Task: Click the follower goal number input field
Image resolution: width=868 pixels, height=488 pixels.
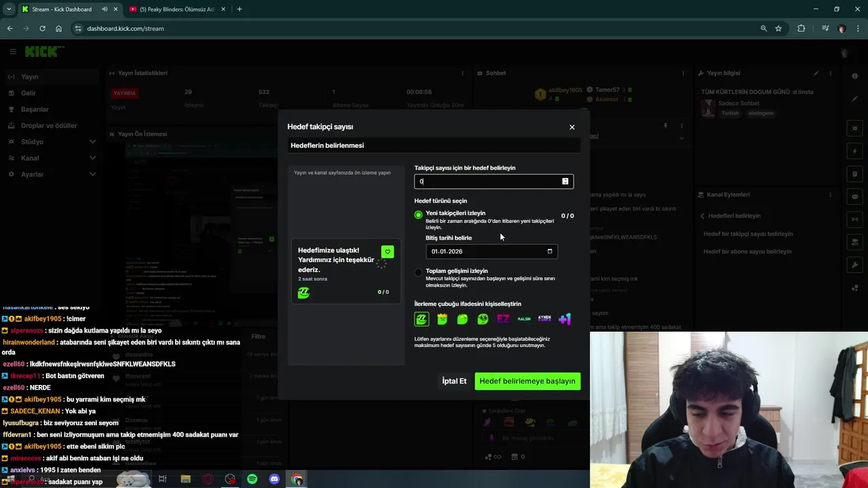Action: click(x=494, y=181)
